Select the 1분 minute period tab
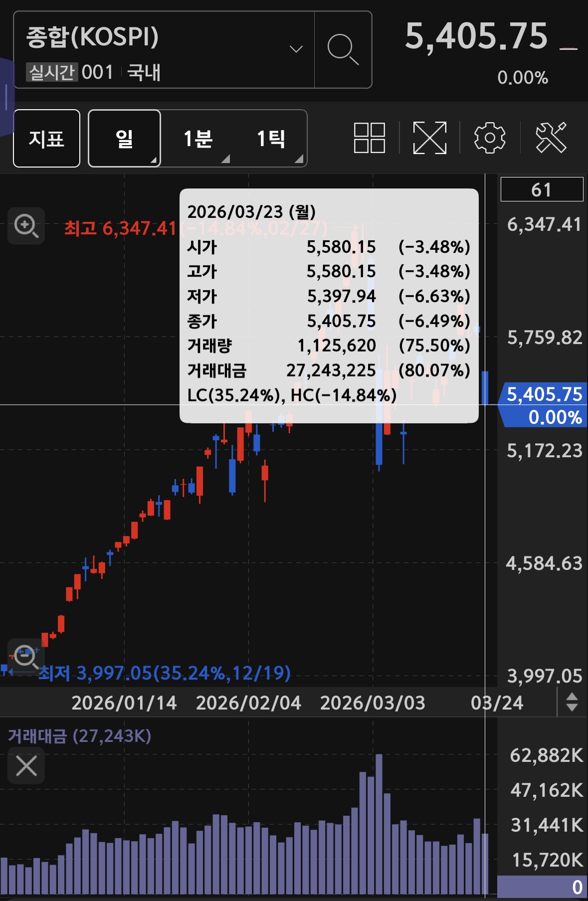Image resolution: width=588 pixels, height=901 pixels. point(198,138)
